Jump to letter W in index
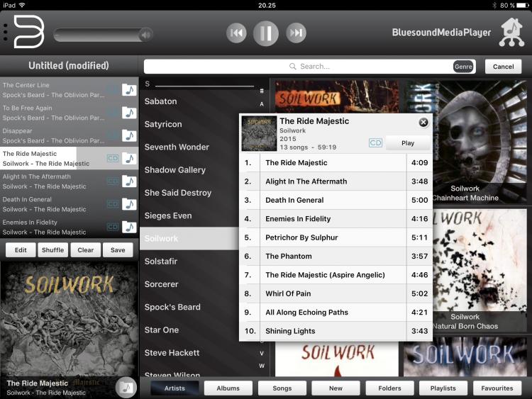532x399 pixels. click(262, 366)
